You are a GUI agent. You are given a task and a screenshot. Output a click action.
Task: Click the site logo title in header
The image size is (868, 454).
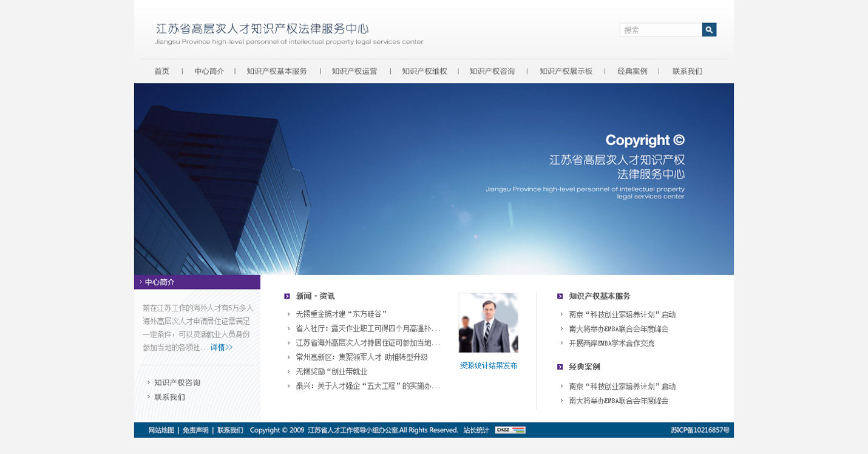pyautogui.click(x=262, y=29)
